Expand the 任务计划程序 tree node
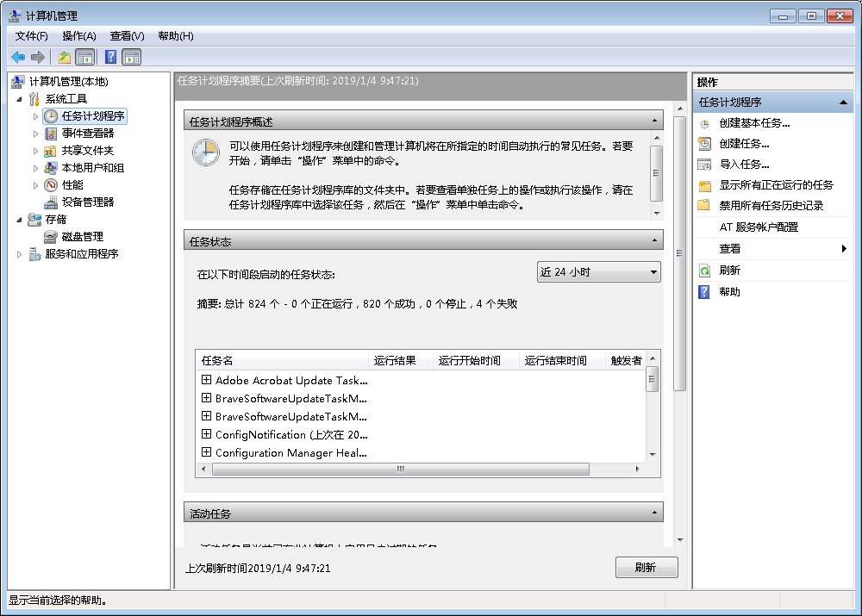862x616 pixels. coord(35,116)
